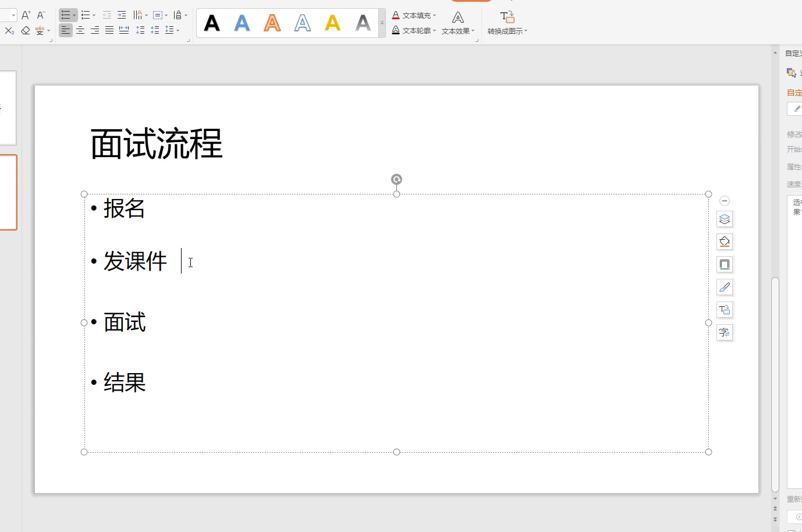Viewport: 802px width, 532px height.
Task: Increase paragraph spacing
Action: point(140,30)
